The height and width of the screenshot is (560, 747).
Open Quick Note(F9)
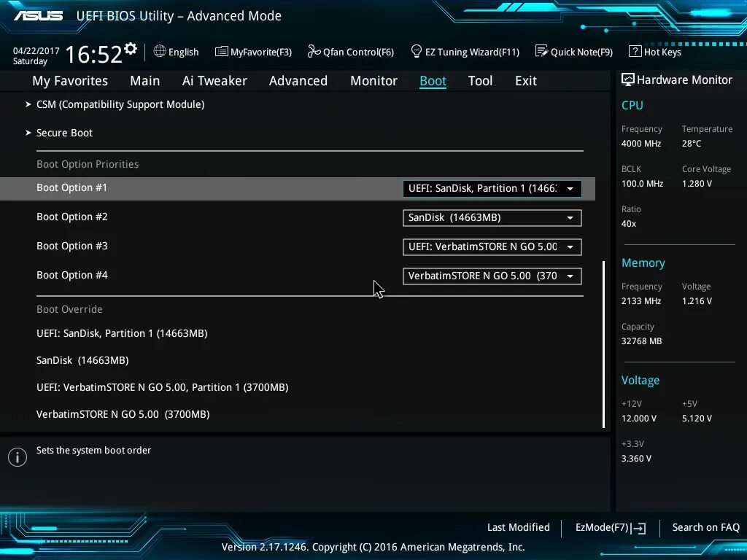pyautogui.click(x=581, y=52)
